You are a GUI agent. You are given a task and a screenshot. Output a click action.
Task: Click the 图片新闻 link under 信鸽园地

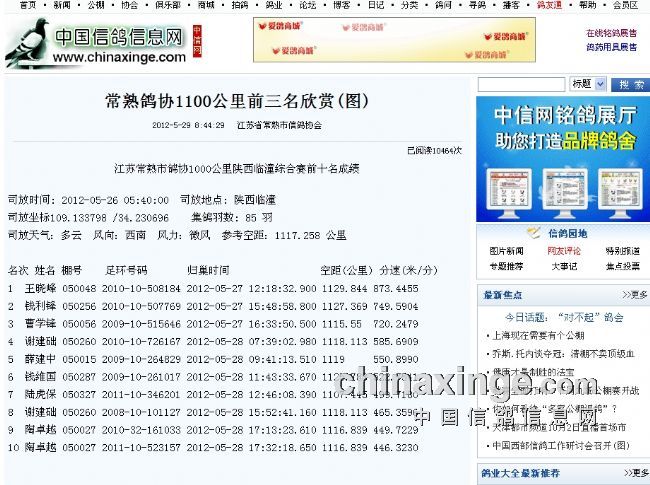point(506,251)
